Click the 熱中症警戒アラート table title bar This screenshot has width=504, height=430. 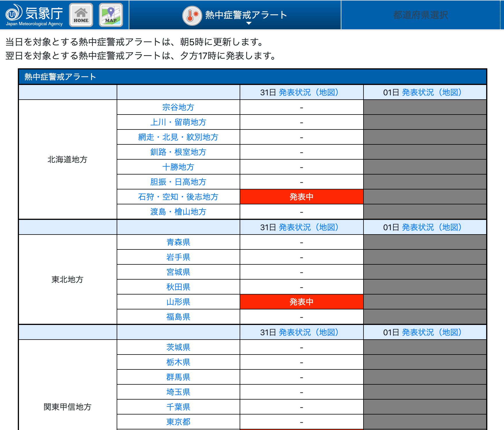(252, 77)
